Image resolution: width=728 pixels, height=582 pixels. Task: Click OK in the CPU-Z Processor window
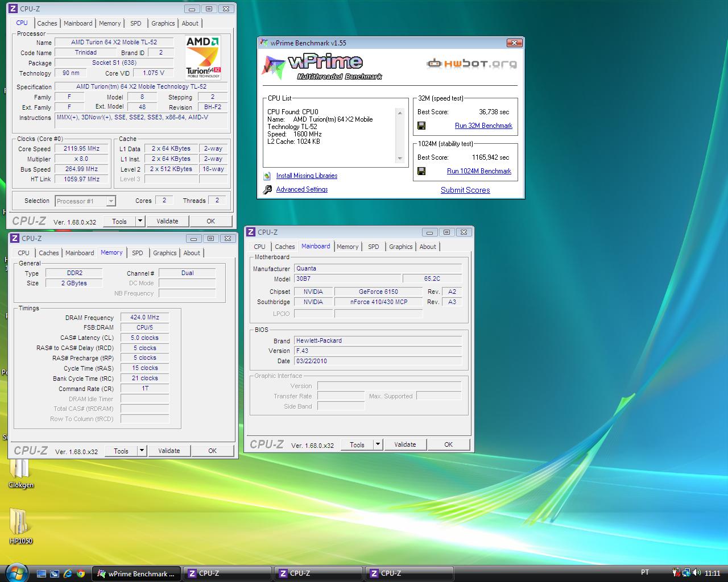pyautogui.click(x=211, y=221)
